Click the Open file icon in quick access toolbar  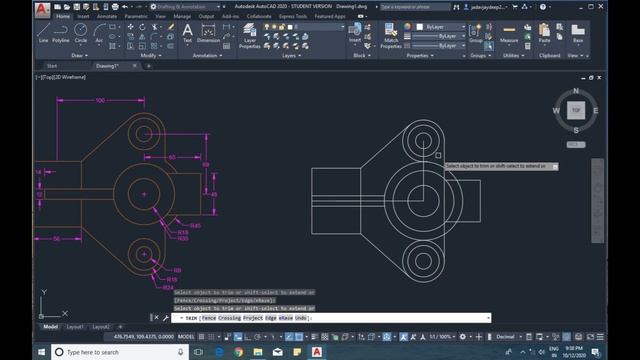67,7
